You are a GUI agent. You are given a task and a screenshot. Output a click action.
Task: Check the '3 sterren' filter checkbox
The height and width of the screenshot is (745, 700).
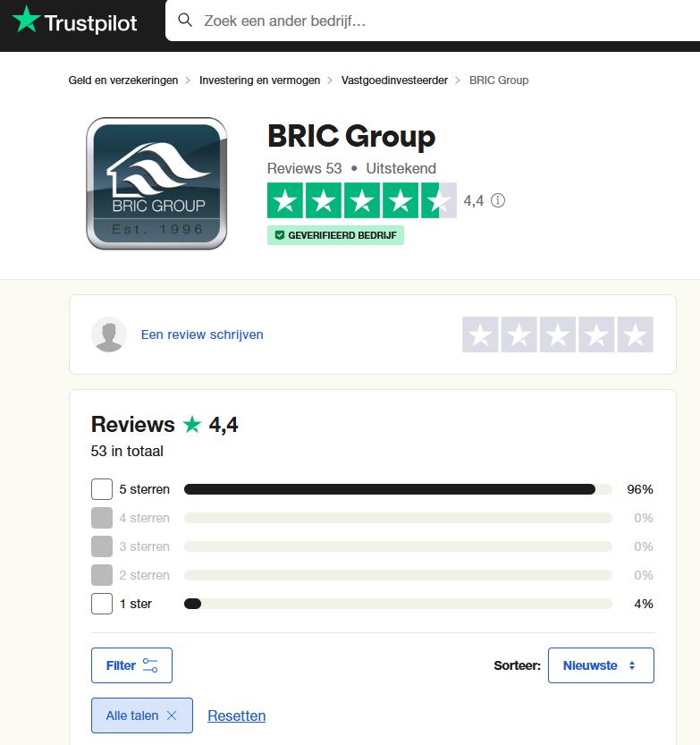pyautogui.click(x=102, y=546)
